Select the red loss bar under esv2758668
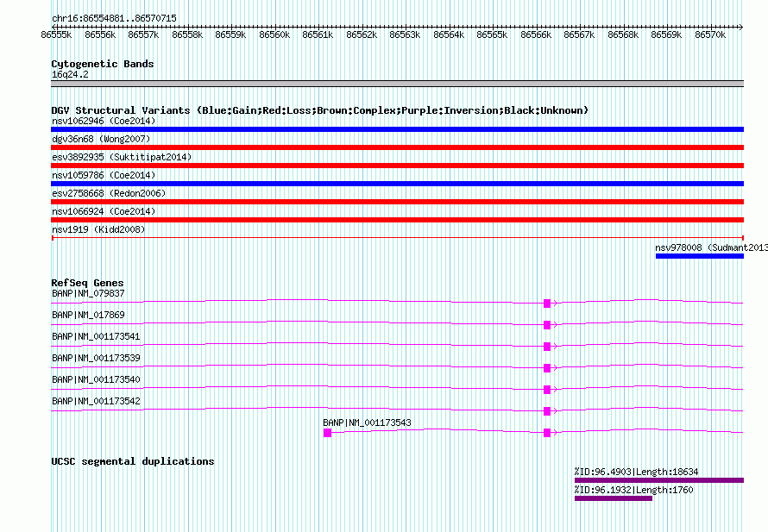 (397, 202)
